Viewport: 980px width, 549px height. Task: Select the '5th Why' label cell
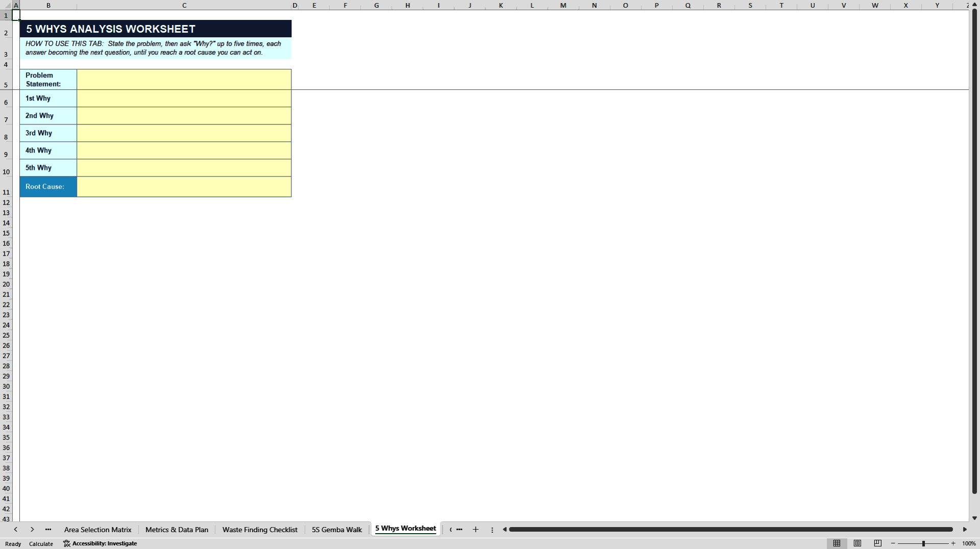click(x=48, y=168)
